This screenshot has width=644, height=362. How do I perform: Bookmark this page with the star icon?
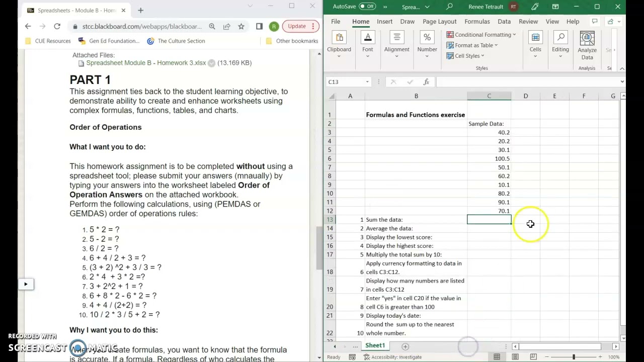242,26
